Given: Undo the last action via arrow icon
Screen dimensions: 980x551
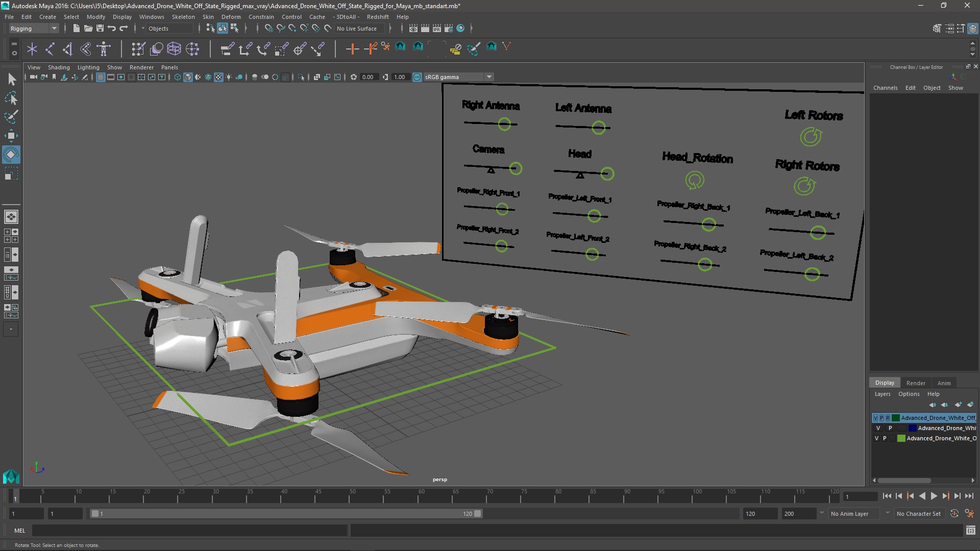Looking at the screenshot, I should (112, 29).
